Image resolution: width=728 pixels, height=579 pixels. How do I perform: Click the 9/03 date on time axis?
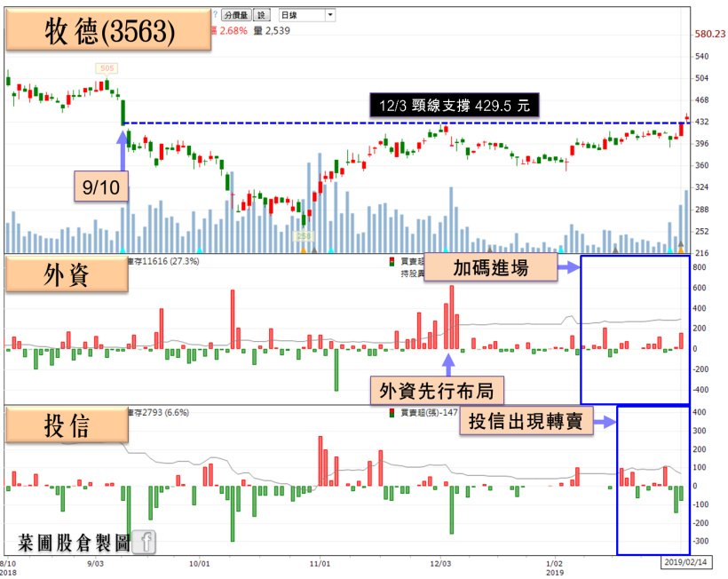click(95, 564)
